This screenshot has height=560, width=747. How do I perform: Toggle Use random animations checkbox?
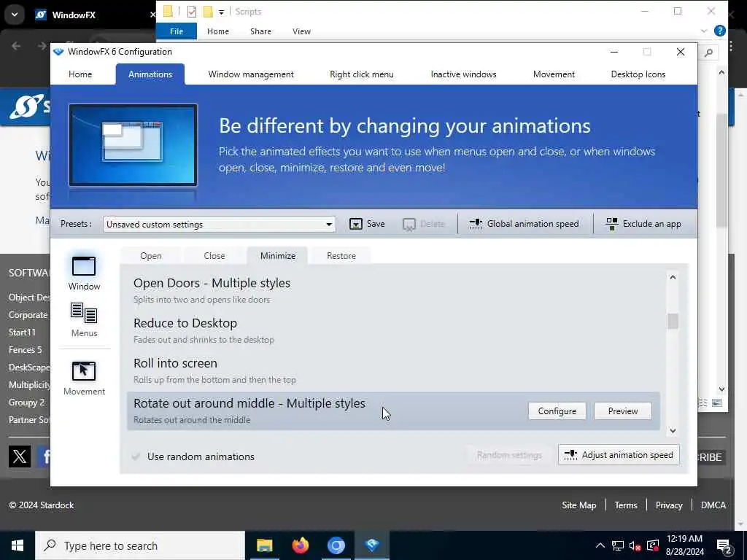point(136,456)
